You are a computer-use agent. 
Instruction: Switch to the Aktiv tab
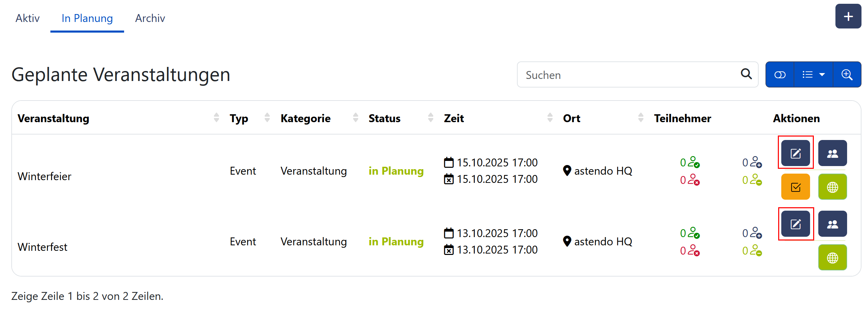coord(27,18)
